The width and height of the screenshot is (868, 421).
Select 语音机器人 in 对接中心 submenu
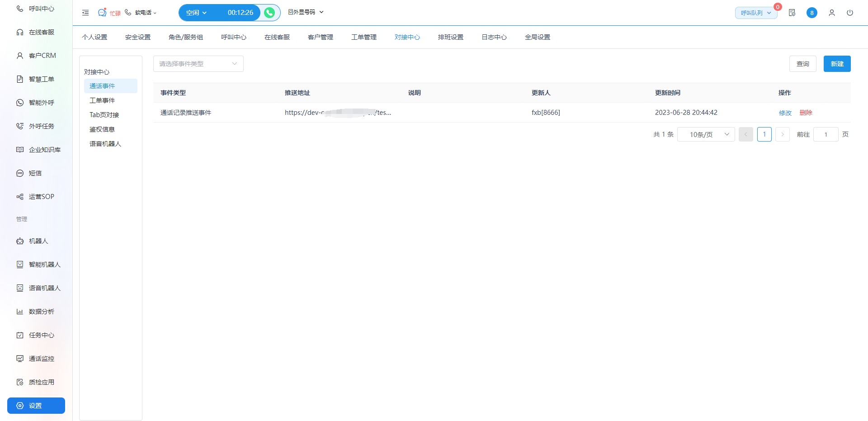pyautogui.click(x=111, y=144)
